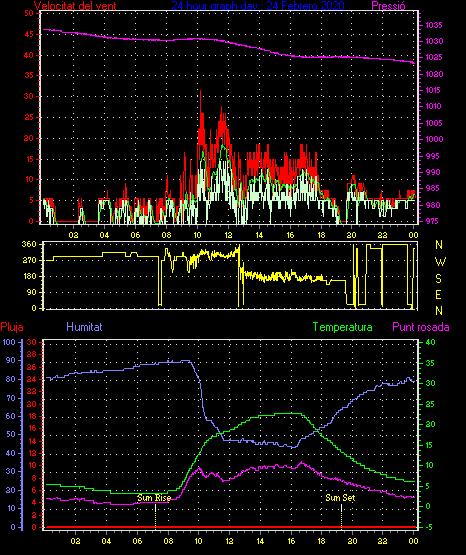Click the 1030 pressure axis value
Image resolution: width=466 pixels, height=555 pixels.
pos(433,41)
